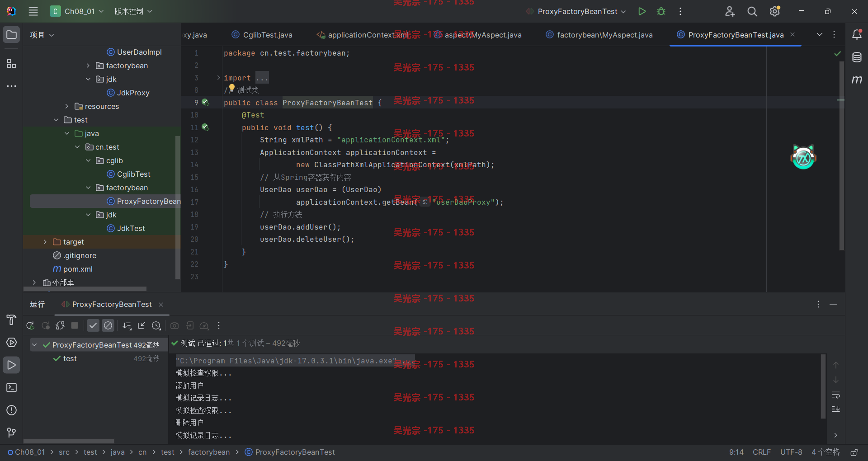Toggle show passed tests checkmark

point(93,325)
